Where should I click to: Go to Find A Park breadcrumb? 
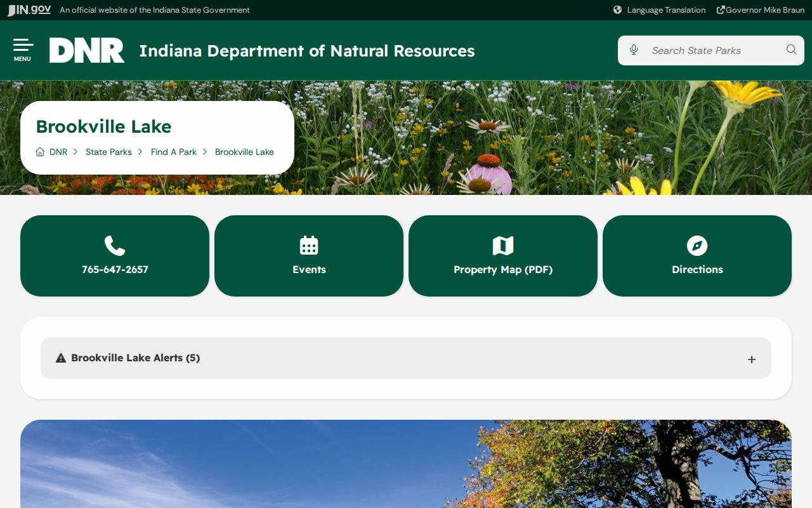(174, 152)
